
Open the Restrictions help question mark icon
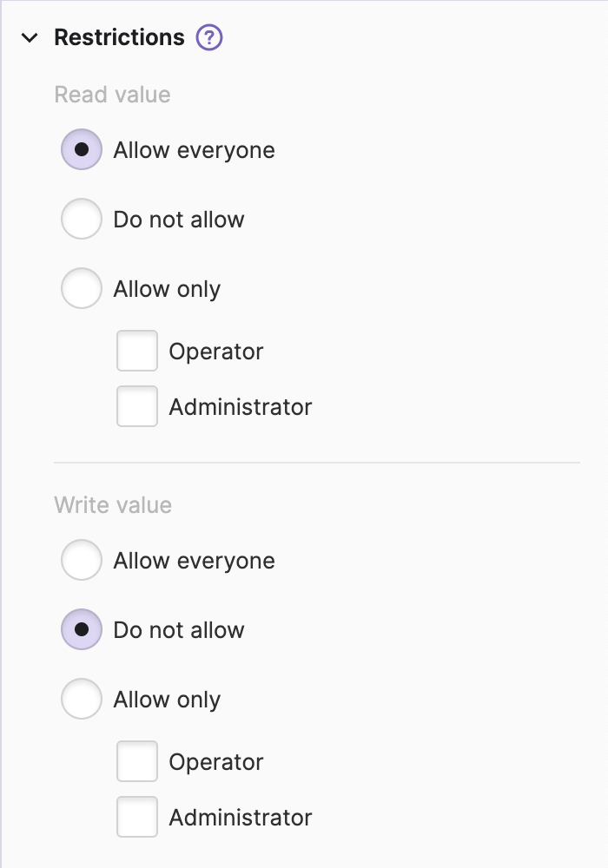(209, 38)
